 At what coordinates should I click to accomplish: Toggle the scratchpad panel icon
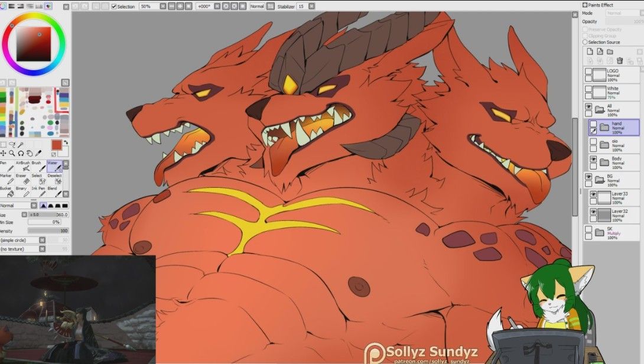(x=48, y=6)
